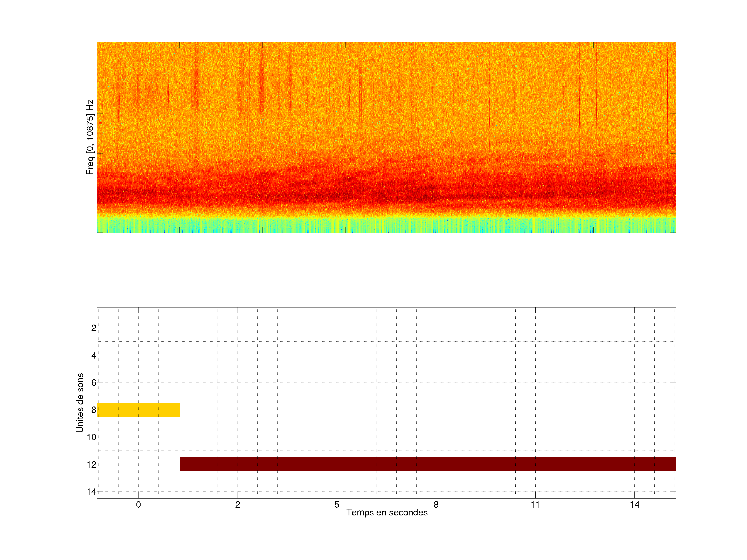Viewport: 747px width, 560px height.
Task: Click the y-axis tick label 12
Action: [x=91, y=465]
